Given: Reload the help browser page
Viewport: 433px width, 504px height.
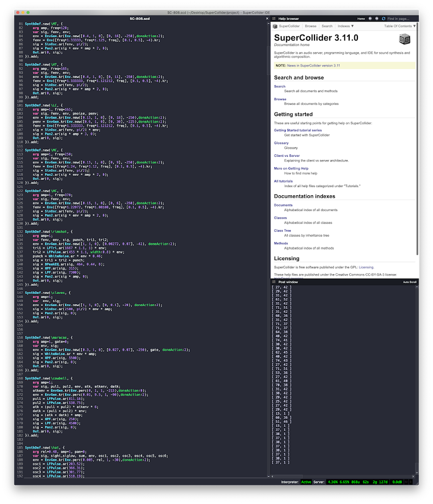Looking at the screenshot, I should point(383,18).
